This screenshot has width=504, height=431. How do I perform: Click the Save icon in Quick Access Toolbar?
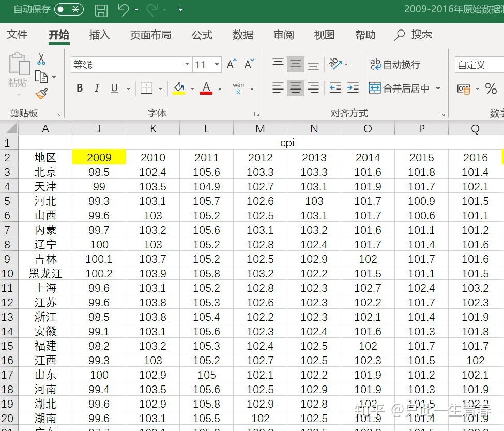tap(101, 10)
